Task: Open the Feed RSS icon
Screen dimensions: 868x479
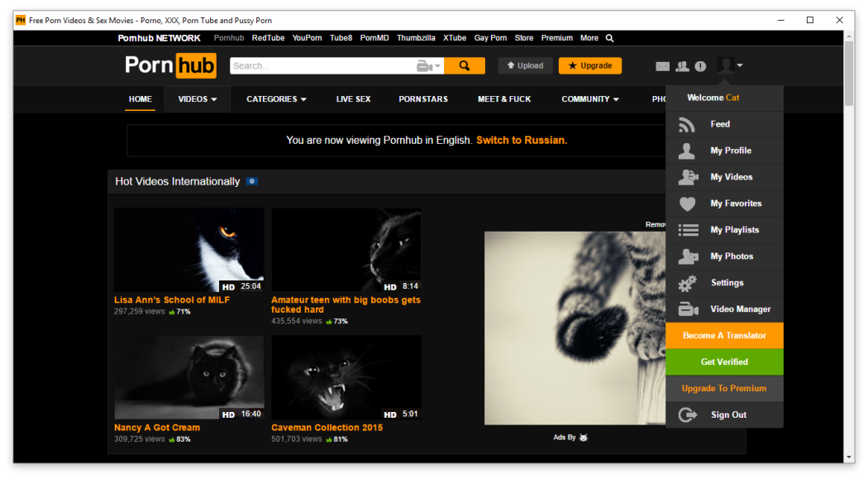Action: click(x=686, y=125)
